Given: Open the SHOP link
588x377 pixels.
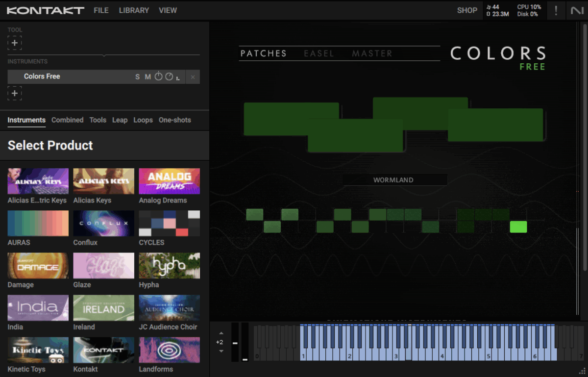Looking at the screenshot, I should [x=467, y=10].
